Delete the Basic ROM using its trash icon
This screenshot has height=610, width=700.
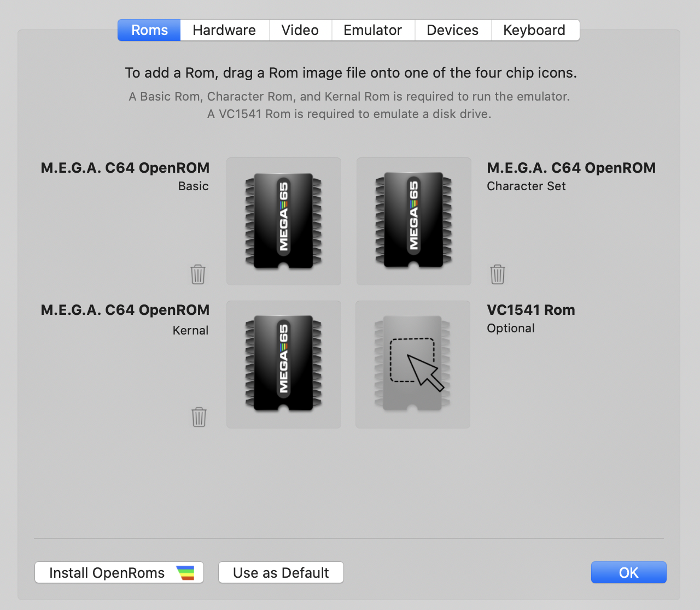click(198, 274)
